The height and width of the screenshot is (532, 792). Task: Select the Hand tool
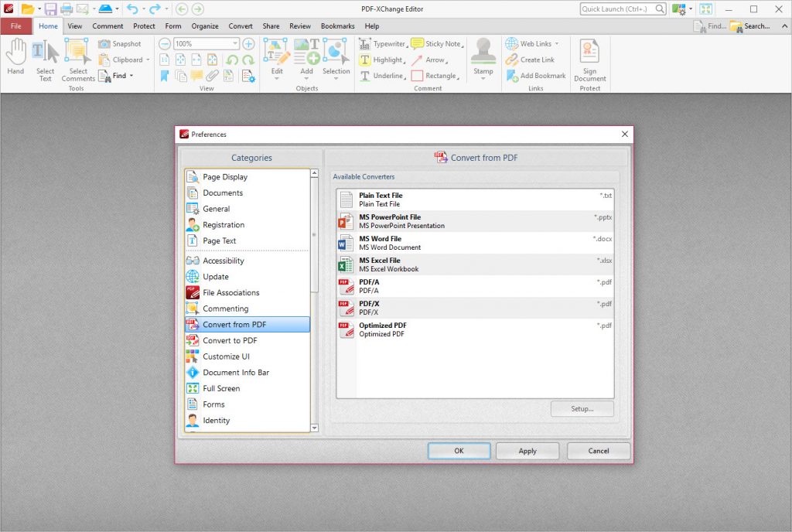[15, 56]
